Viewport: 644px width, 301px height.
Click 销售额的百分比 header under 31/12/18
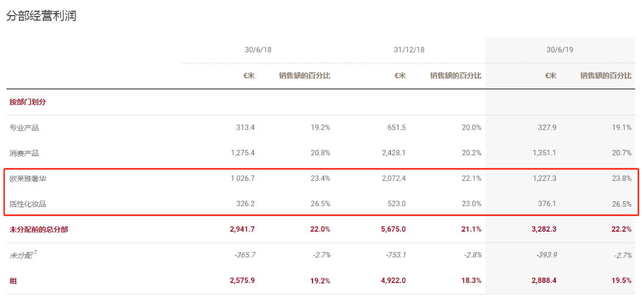click(x=456, y=76)
